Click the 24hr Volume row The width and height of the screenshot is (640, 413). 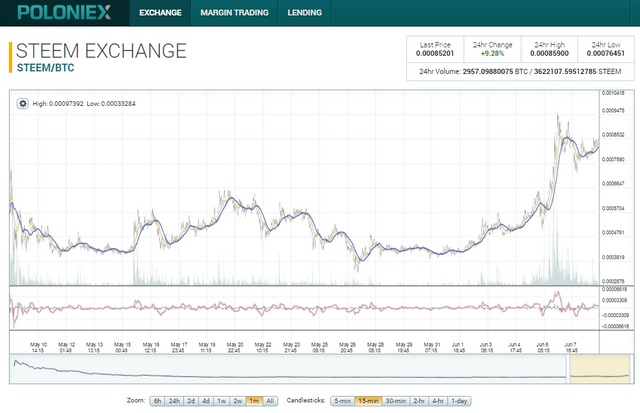click(520, 71)
